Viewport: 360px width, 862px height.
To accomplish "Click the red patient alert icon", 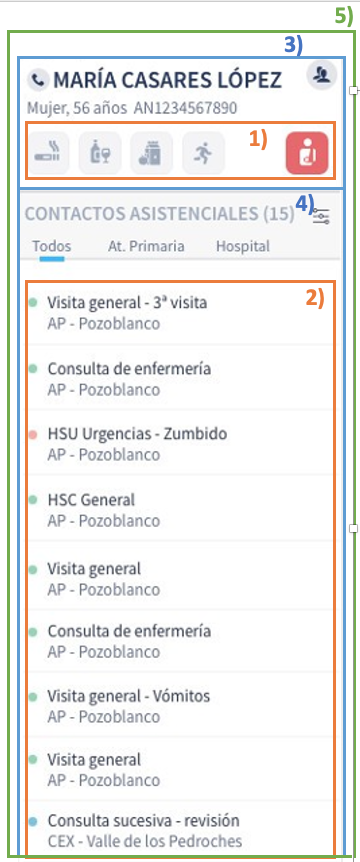I will (307, 153).
